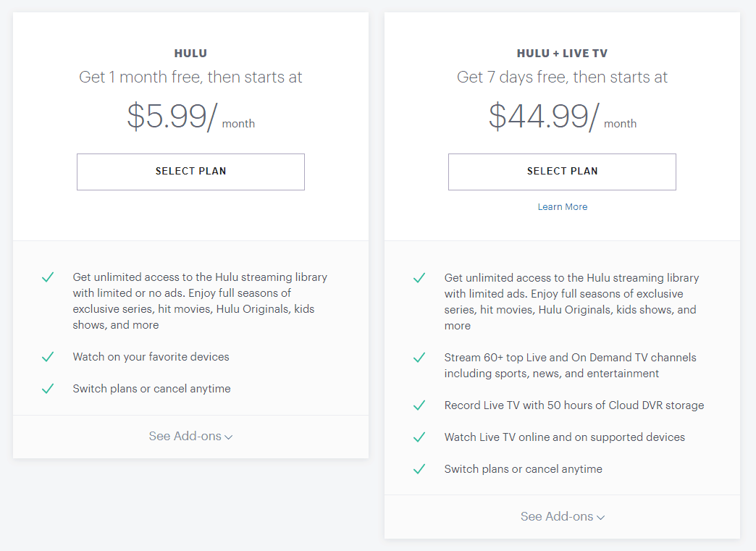Open the Learn More link
This screenshot has height=551, width=756.
(563, 207)
